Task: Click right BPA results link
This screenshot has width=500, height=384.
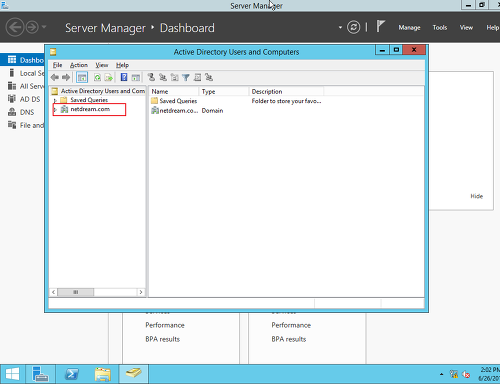Action: tap(289, 339)
